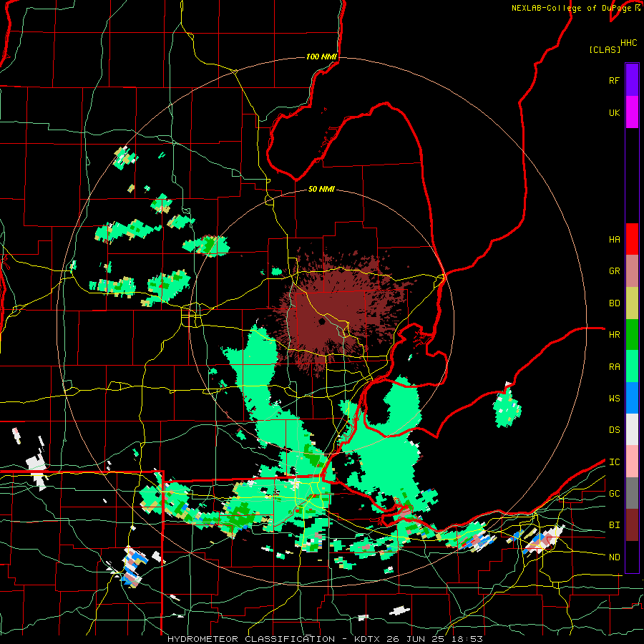Select the BD yellow legend block
The height and width of the screenshot is (644, 644).
point(632,303)
